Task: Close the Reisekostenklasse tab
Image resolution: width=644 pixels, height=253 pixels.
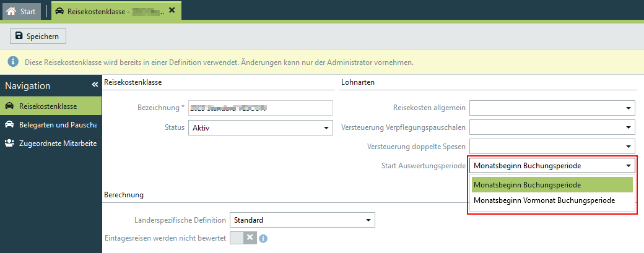Action: pos(172,10)
